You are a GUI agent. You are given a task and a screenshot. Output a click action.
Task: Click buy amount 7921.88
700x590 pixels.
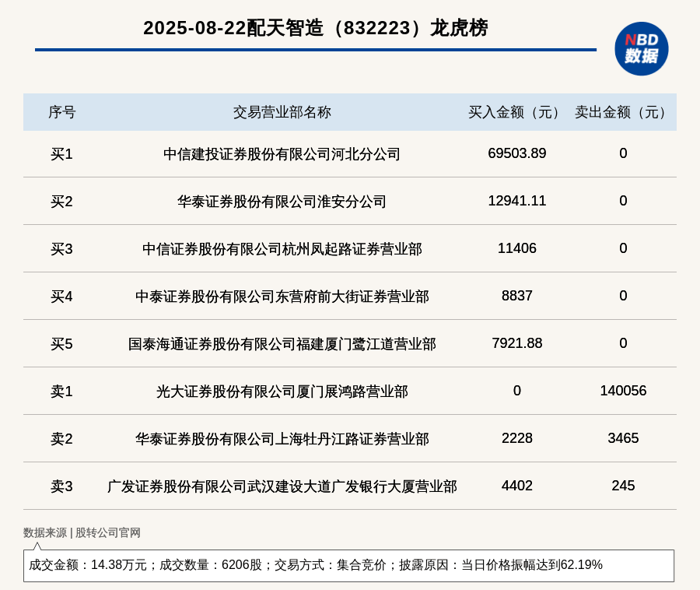coord(517,343)
